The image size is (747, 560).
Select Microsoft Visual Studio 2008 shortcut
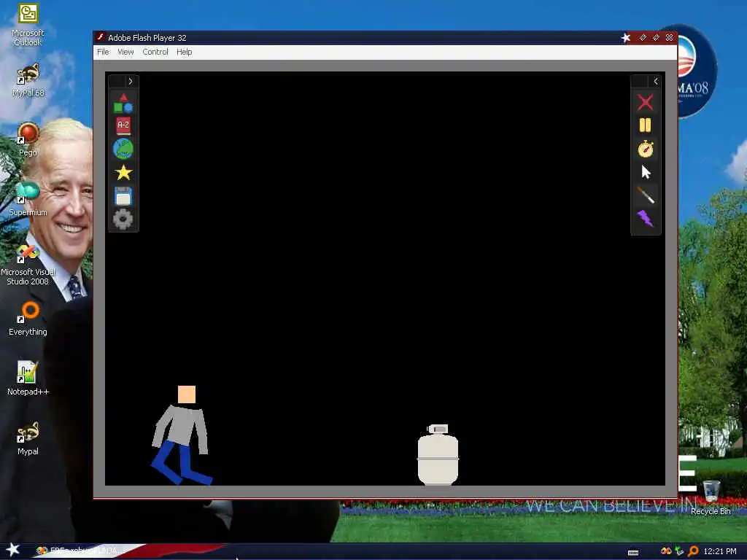(28, 265)
